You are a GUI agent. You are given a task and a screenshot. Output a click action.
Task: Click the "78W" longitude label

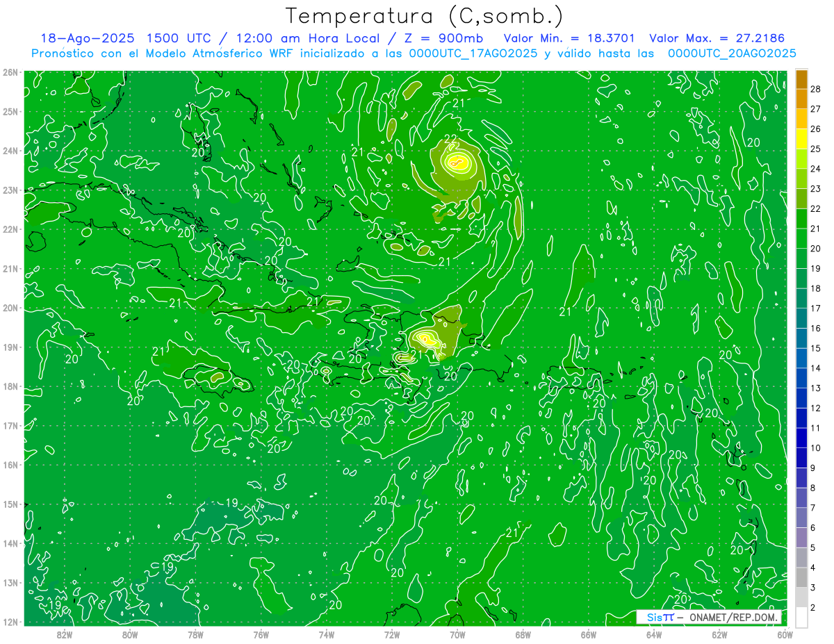(195, 634)
